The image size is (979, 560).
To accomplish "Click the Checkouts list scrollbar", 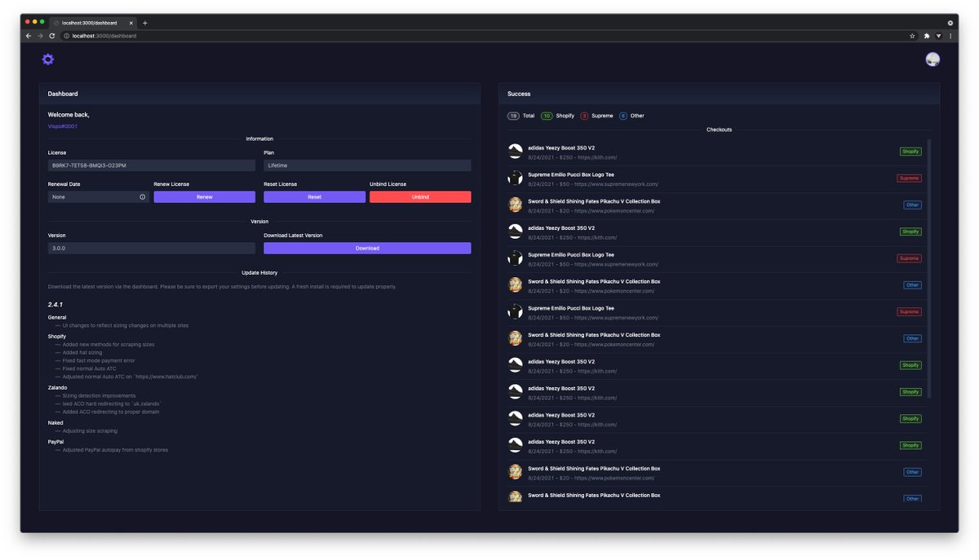I will coord(928,269).
